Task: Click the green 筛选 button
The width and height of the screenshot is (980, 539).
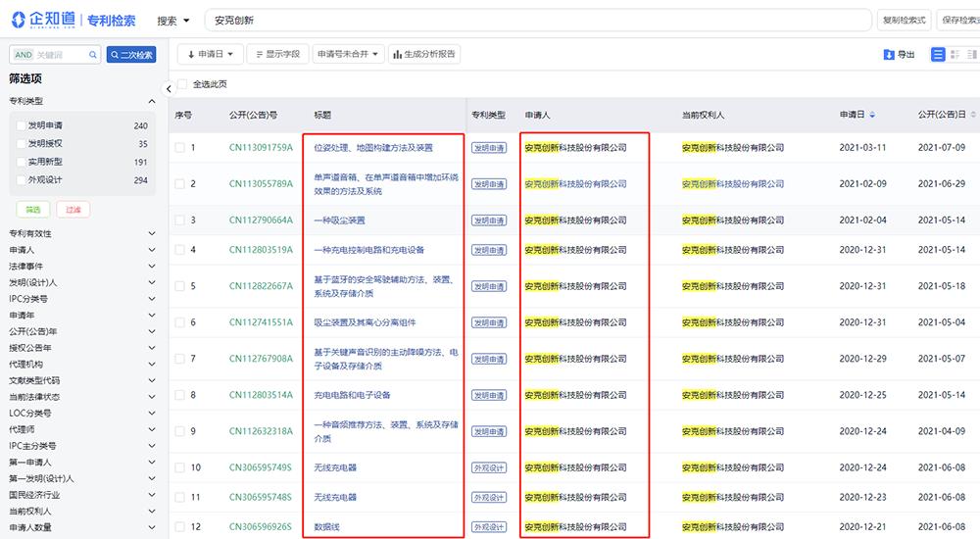Action: coord(32,210)
